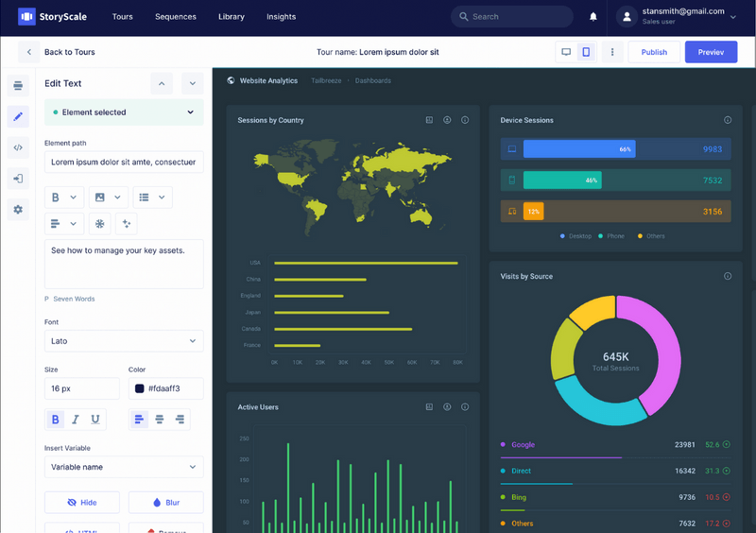Screen dimensions: 756x533
Task: Set text alignment to right
Action: [180, 420]
